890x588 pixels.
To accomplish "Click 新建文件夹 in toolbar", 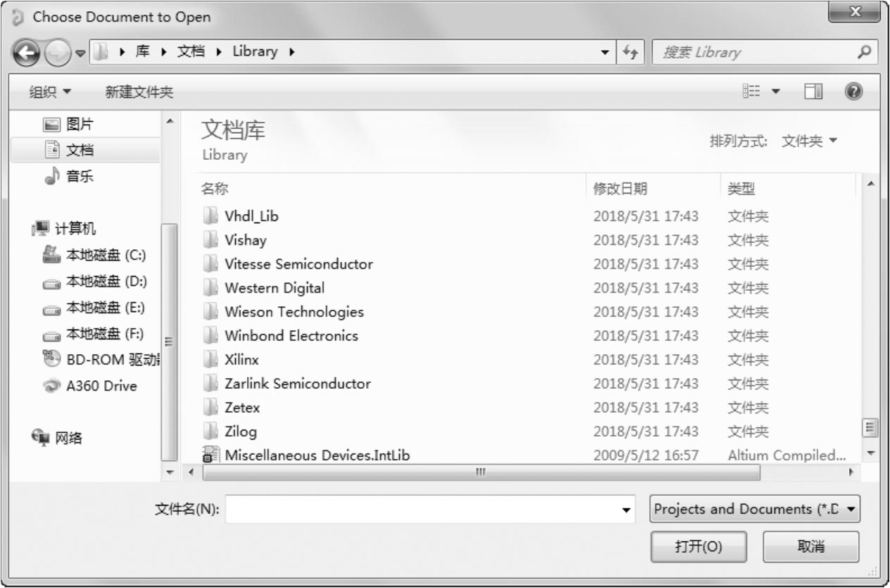I will click(139, 92).
